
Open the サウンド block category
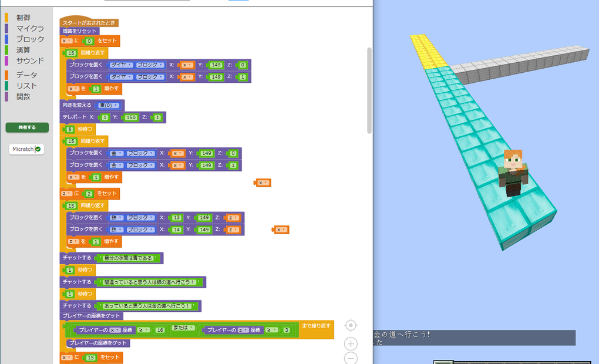point(30,60)
